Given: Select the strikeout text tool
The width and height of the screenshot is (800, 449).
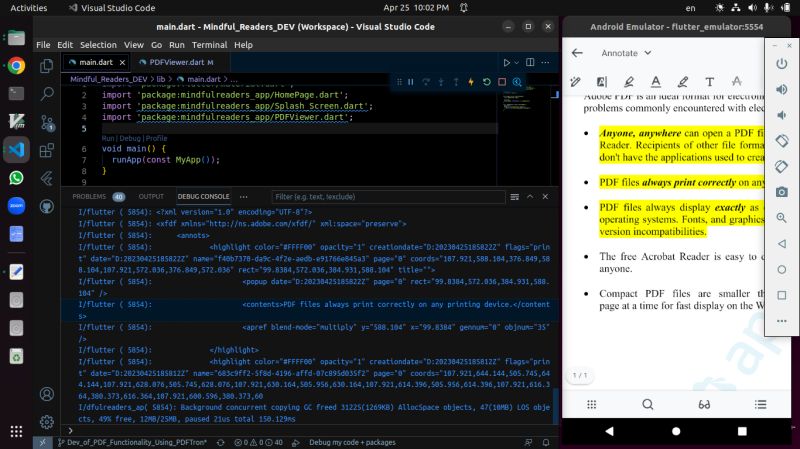Looking at the screenshot, I should (x=736, y=82).
